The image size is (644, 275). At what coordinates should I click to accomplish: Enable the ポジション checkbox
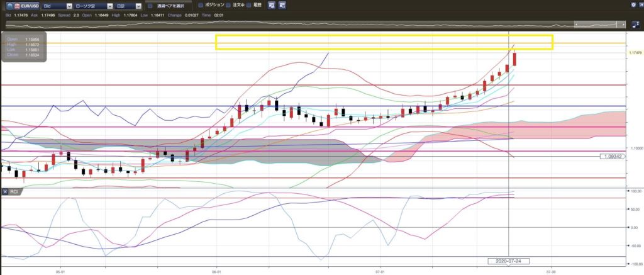click(x=201, y=5)
